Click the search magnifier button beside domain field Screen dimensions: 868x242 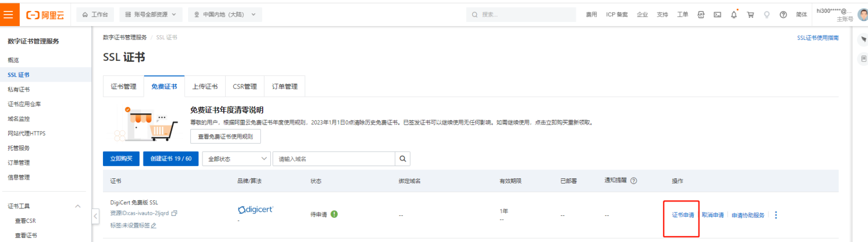coord(403,159)
